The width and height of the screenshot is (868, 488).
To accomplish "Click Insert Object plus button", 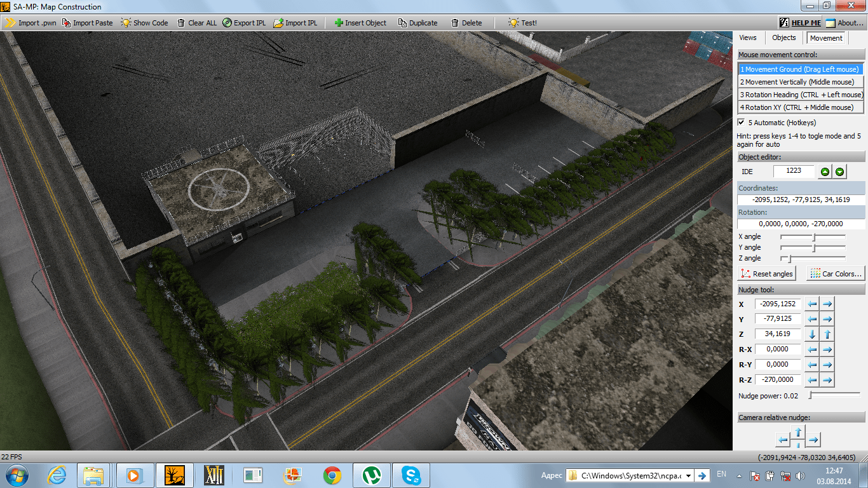I will point(360,23).
